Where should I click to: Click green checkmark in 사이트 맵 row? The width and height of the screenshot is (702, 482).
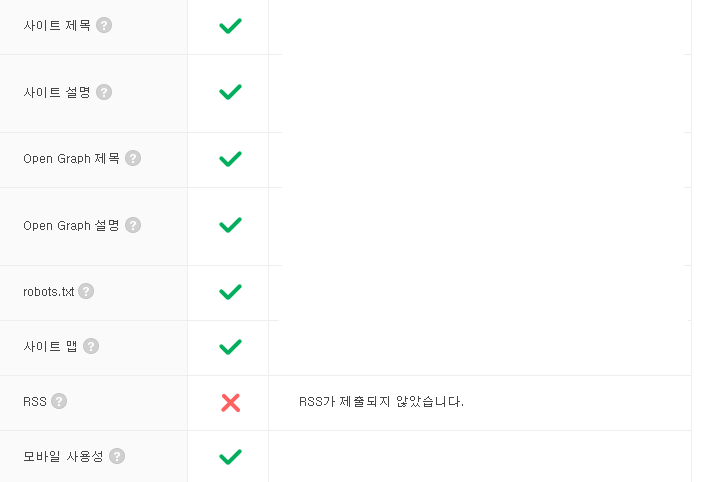[x=231, y=347]
